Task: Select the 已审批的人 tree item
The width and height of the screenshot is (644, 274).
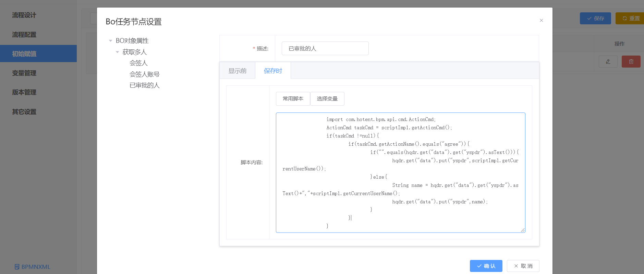Action: point(144,85)
